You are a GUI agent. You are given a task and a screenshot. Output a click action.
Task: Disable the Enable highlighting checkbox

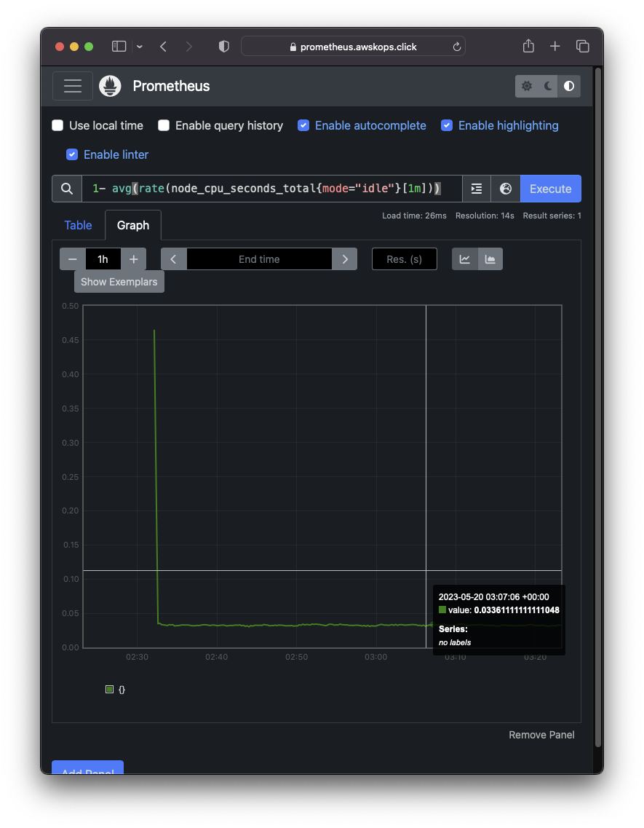coord(447,125)
